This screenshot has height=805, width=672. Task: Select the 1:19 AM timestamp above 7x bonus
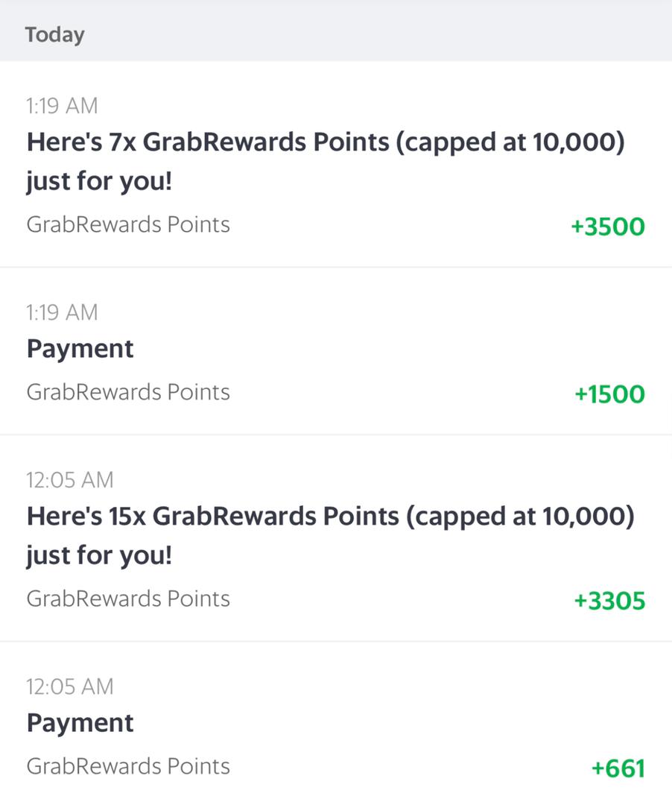click(62, 106)
